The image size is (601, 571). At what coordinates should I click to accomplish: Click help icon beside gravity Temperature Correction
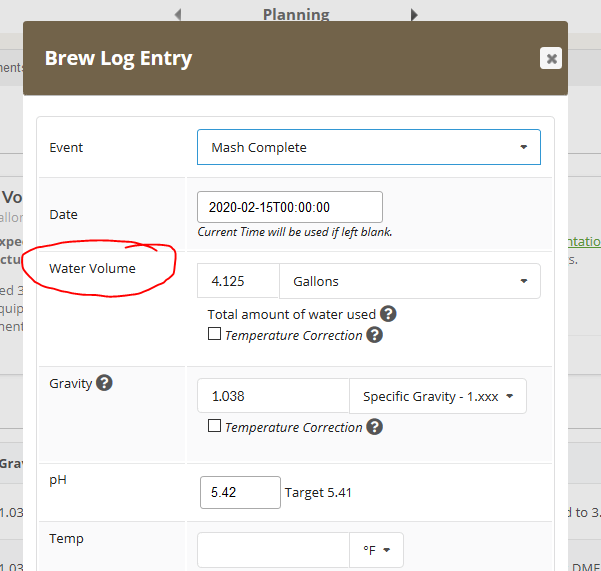[374, 427]
